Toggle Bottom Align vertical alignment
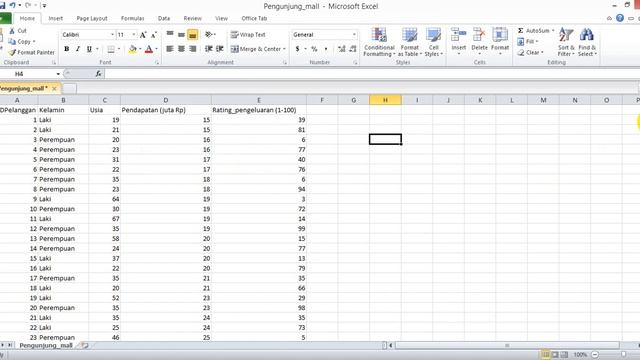 tap(193, 35)
